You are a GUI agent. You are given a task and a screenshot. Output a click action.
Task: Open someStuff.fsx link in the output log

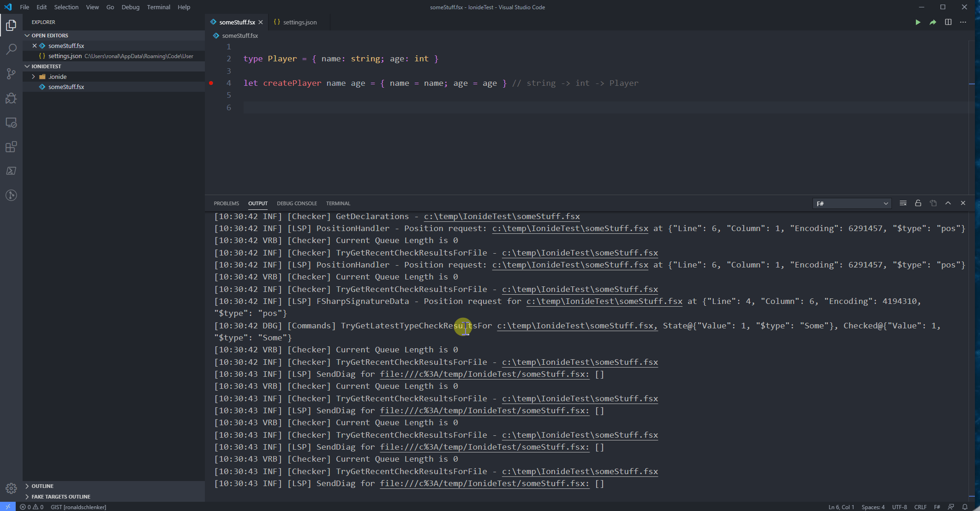pos(501,216)
